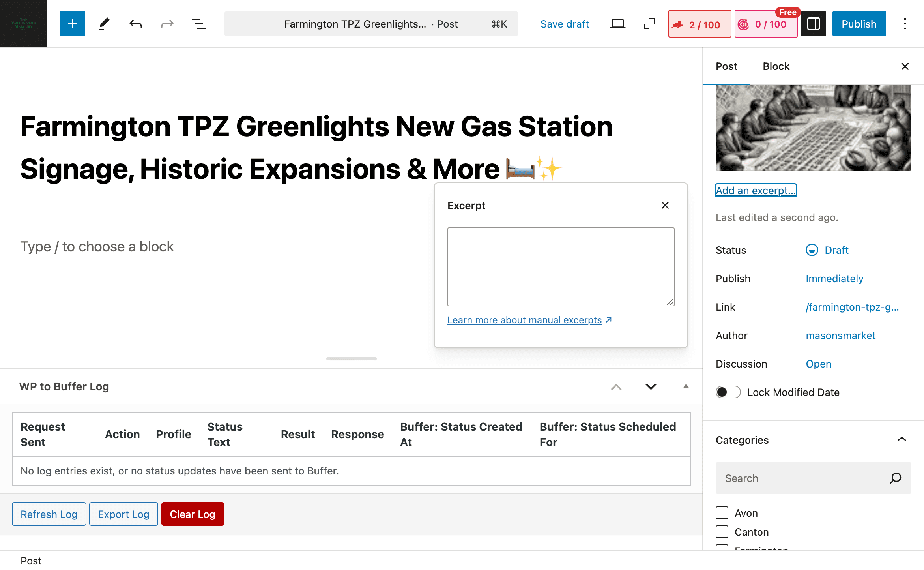Open the Document Overview list view
The image size is (924, 570).
(198, 24)
